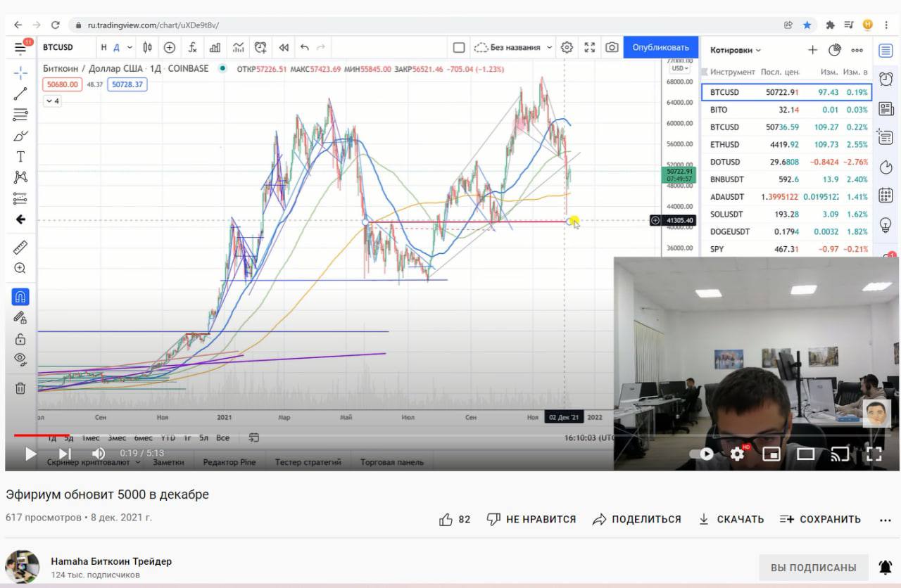Click the blue Опубликовать button
The image size is (901, 588).
[660, 47]
